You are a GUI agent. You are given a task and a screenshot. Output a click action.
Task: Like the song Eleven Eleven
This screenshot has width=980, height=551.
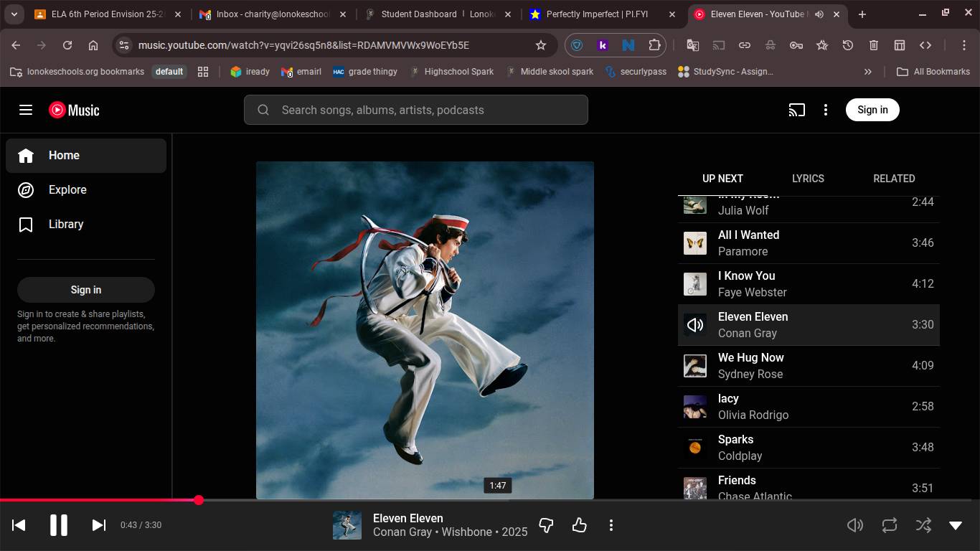[x=579, y=525]
